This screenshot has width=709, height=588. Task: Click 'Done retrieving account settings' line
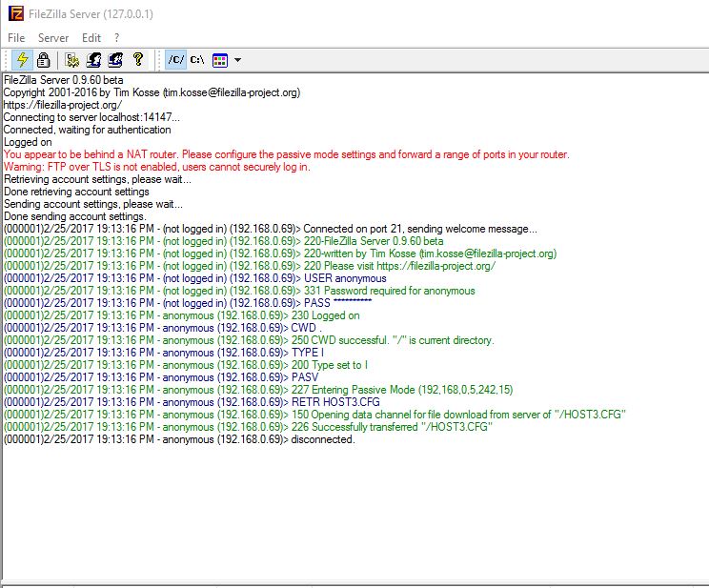76,192
